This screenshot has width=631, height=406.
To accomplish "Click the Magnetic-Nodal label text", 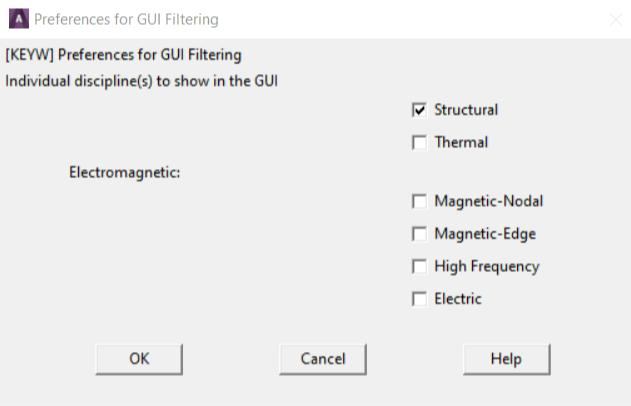I will point(488,202).
